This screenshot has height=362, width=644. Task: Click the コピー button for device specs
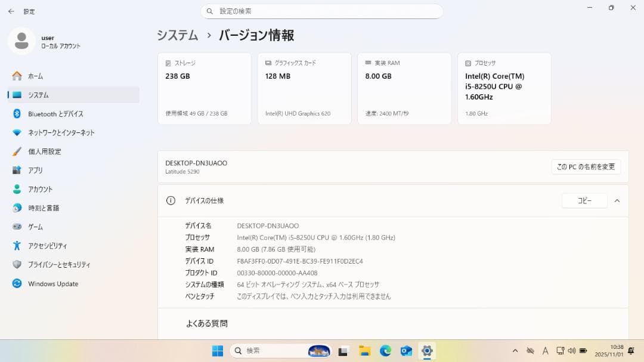pyautogui.click(x=584, y=200)
